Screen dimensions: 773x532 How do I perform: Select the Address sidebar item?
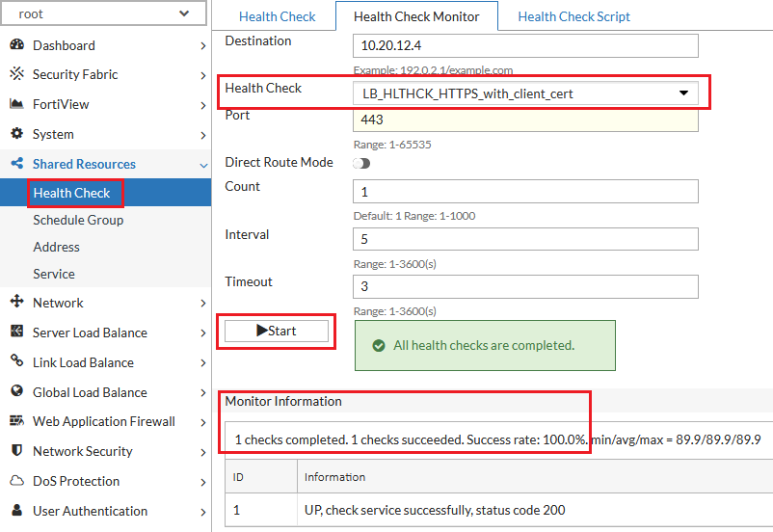click(x=56, y=247)
